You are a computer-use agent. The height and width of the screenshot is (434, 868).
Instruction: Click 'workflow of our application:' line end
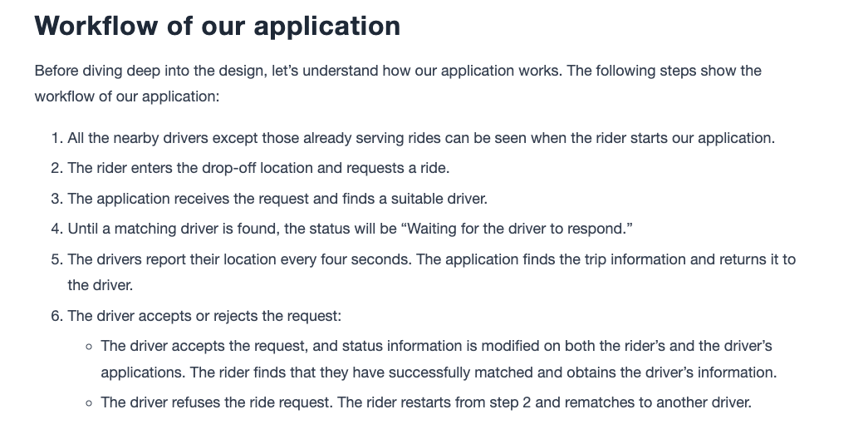(127, 96)
